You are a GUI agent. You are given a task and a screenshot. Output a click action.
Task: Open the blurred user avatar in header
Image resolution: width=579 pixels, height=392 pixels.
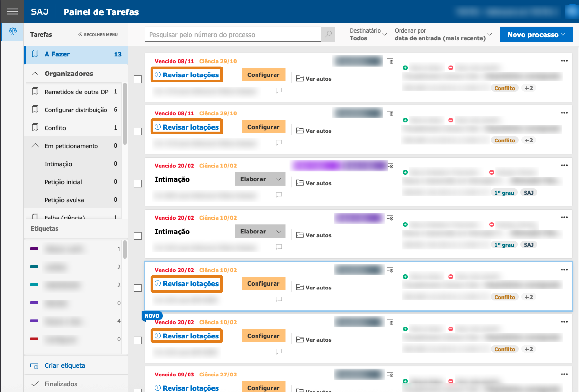(x=572, y=11)
